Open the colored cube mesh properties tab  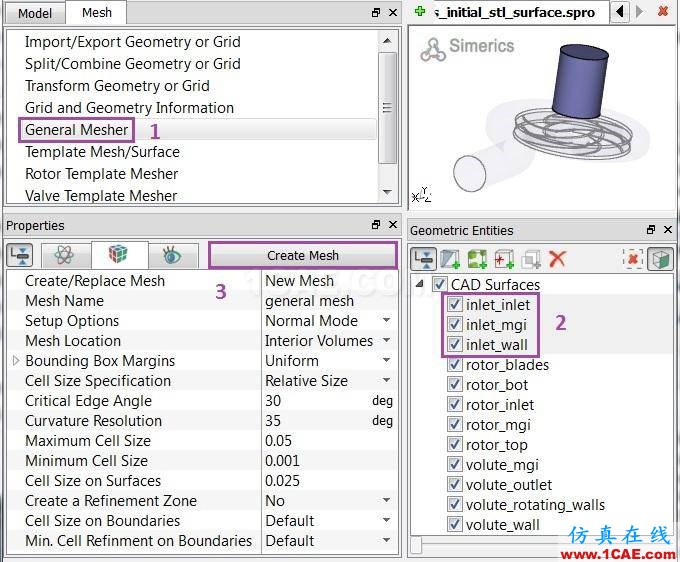118,254
